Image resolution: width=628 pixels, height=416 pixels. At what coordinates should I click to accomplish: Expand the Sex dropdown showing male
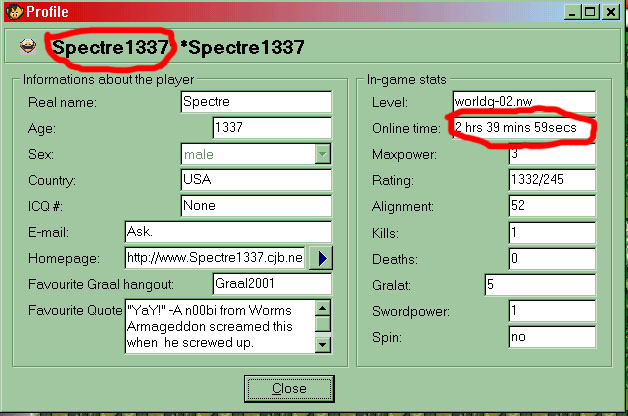pos(323,154)
